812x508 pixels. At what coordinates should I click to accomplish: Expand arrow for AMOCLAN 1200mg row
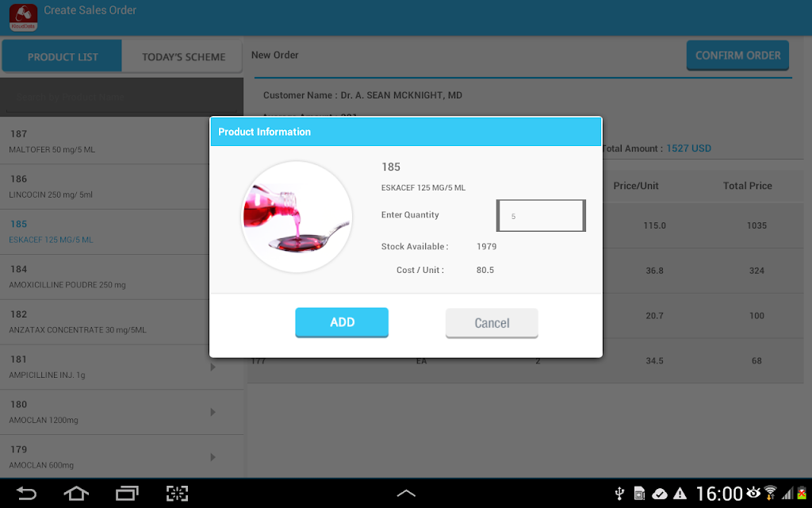tap(213, 412)
